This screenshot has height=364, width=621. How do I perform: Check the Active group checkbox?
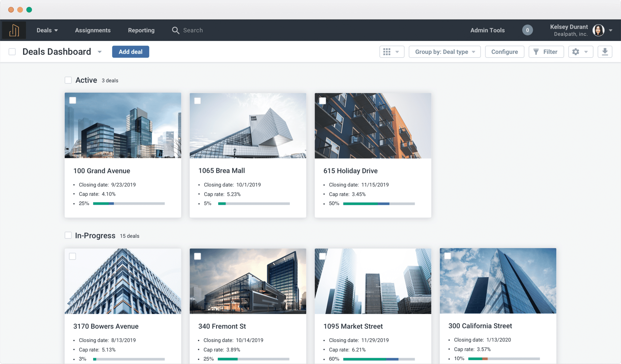coord(68,80)
